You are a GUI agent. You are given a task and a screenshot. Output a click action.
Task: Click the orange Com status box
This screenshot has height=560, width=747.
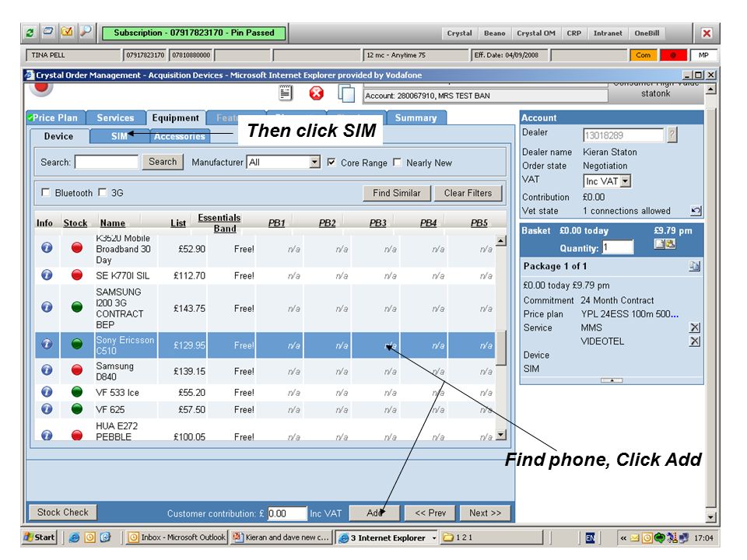(644, 55)
